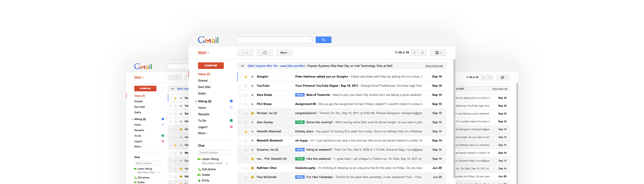Click the green color swatch beside To Do
This screenshot has height=184, width=644.
coord(231,120)
